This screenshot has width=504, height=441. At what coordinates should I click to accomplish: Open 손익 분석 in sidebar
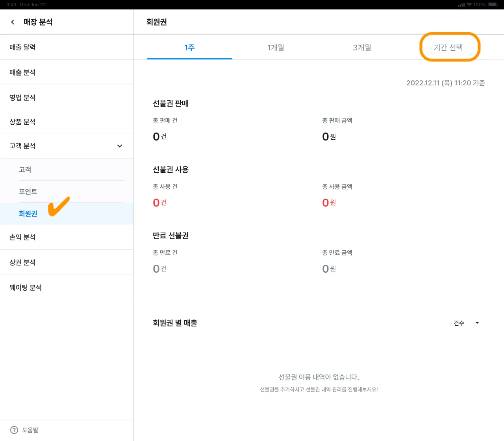click(22, 237)
